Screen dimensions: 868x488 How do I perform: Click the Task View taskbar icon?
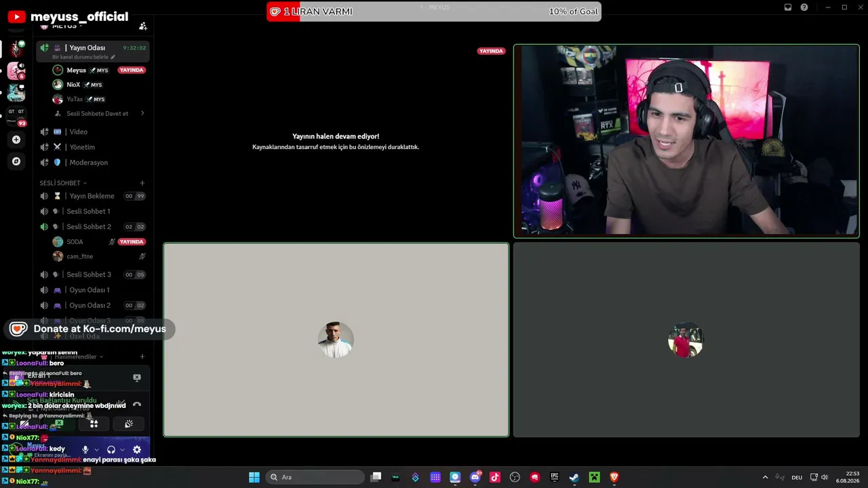pyautogui.click(x=376, y=477)
